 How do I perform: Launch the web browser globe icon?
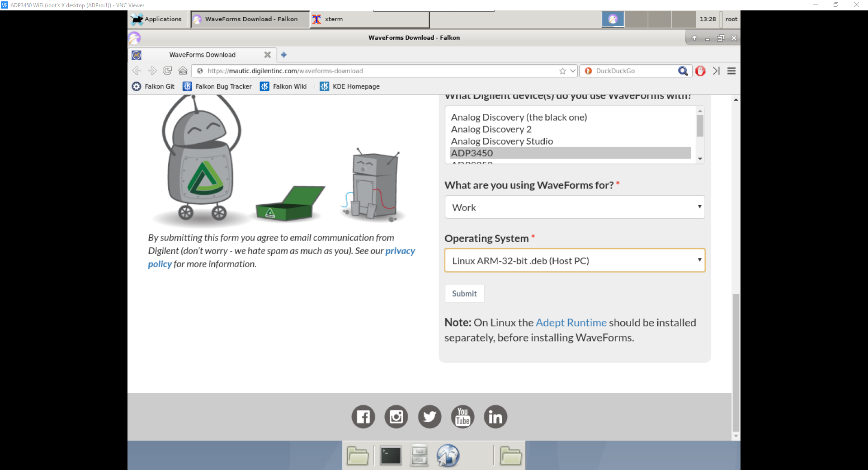[x=448, y=455]
